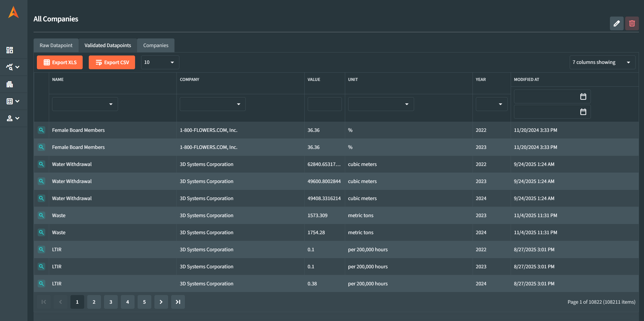The width and height of the screenshot is (644, 321).
Task: Open calendar for first Modified At field
Action: [583, 96]
